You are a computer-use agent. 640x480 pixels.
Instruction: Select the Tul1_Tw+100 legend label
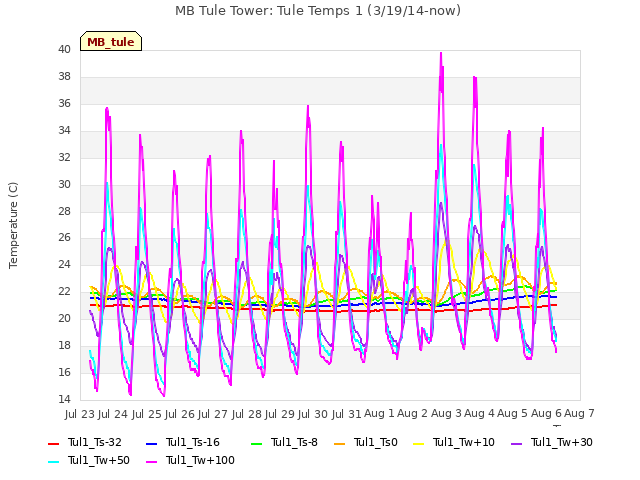(x=200, y=460)
